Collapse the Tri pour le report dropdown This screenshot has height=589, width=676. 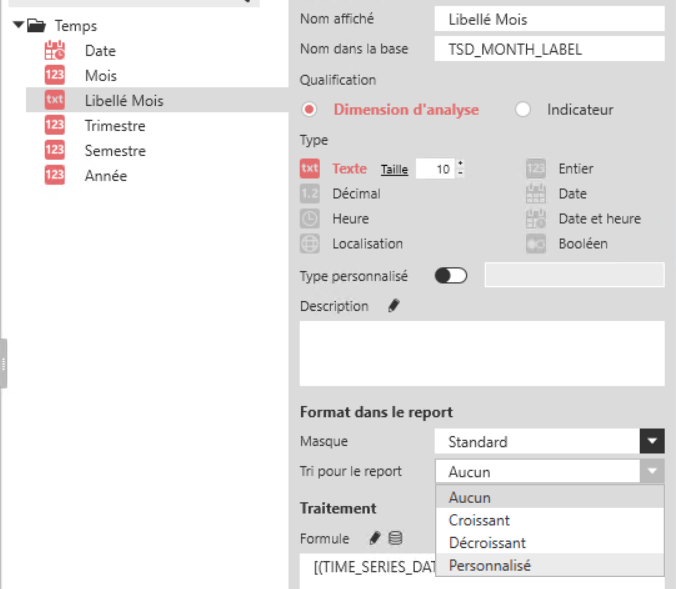tap(652, 472)
